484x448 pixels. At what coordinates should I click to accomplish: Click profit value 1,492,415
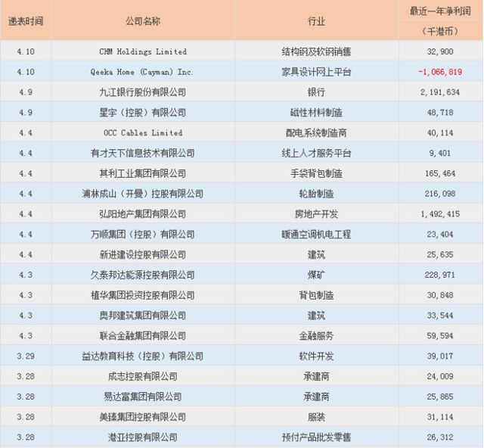pos(440,214)
